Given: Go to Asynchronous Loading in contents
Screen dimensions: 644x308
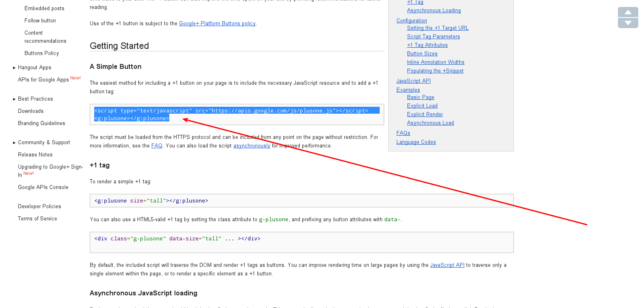Looking at the screenshot, I should [434, 11].
